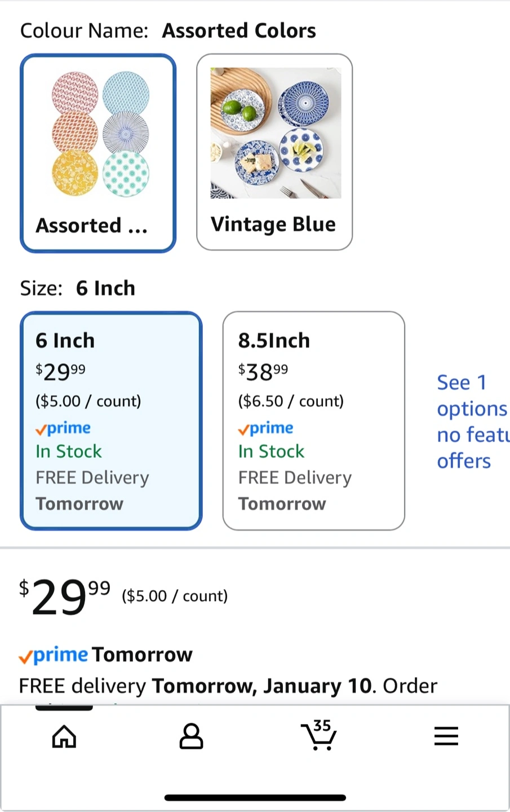The image size is (510, 812).
Task: Tap the 'Vintage Blue' label text
Action: [x=273, y=224]
